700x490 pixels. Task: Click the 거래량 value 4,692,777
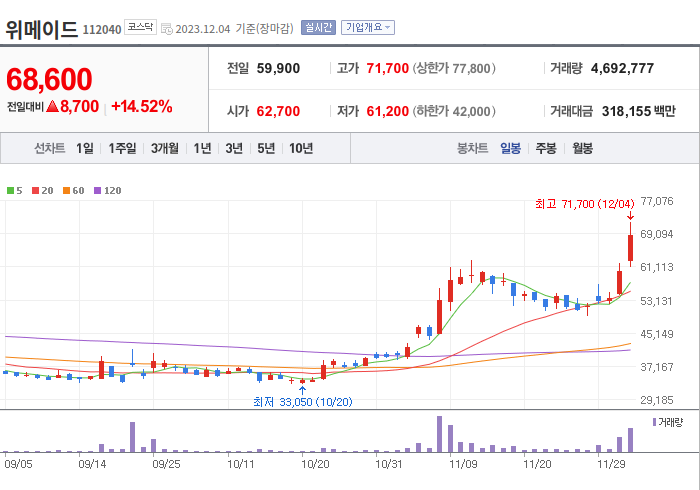coord(622,68)
